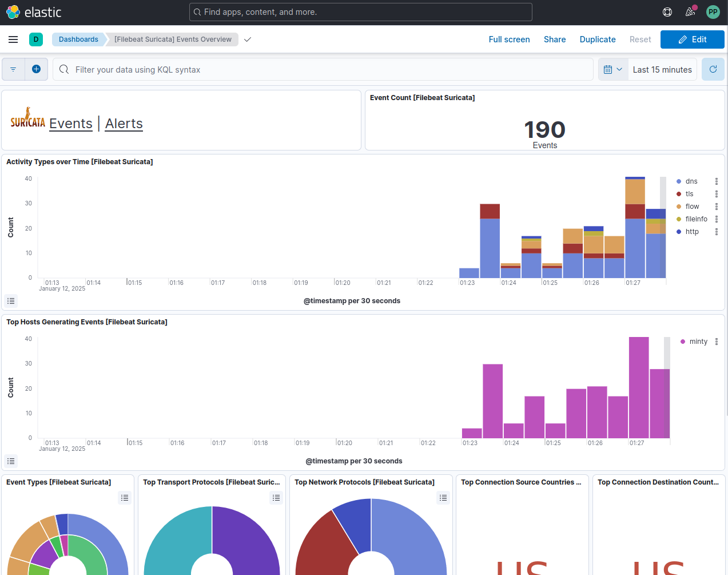Click the Top Transport Protocols panel title
Screen dimensions: 728x575
[212, 482]
